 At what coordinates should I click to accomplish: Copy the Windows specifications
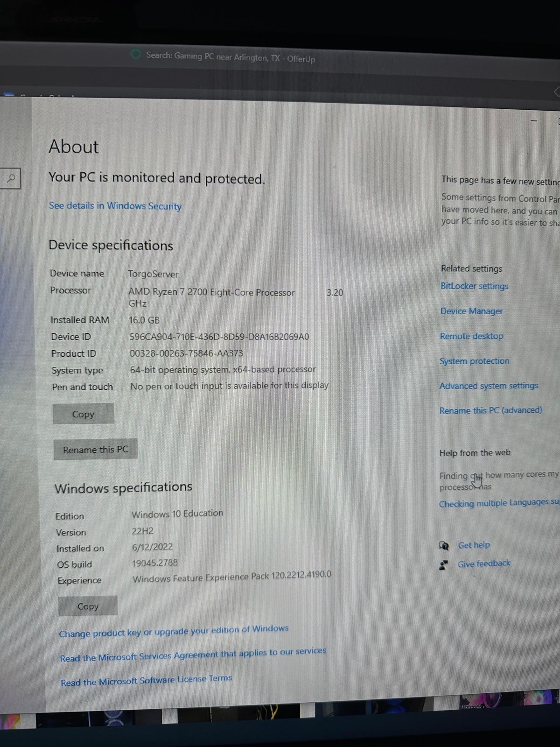(x=88, y=606)
